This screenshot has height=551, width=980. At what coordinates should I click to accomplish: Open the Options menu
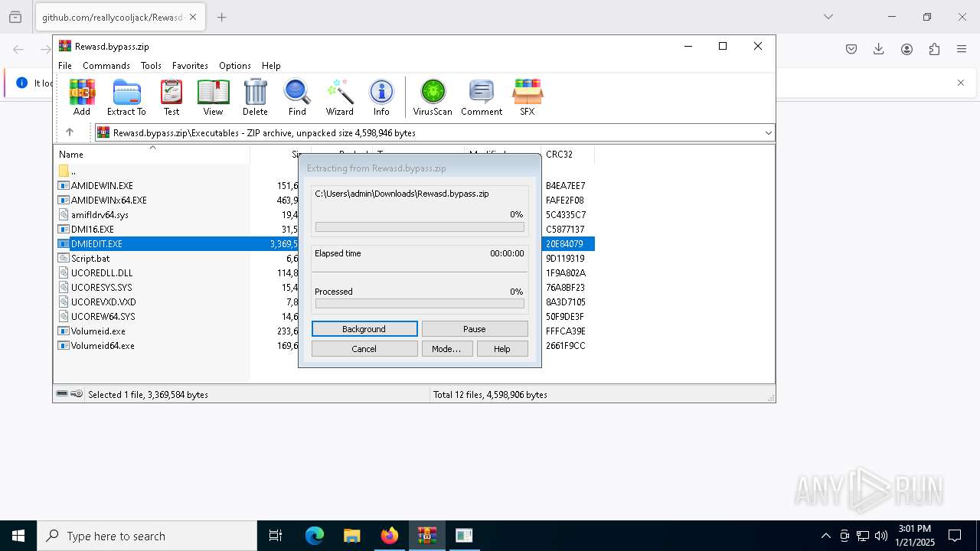[x=235, y=66]
